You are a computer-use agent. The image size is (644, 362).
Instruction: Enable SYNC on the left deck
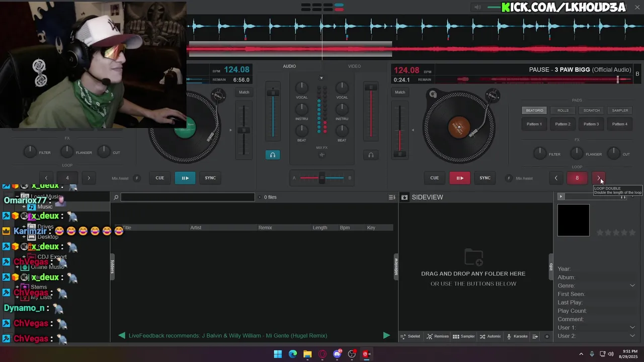pos(210,178)
